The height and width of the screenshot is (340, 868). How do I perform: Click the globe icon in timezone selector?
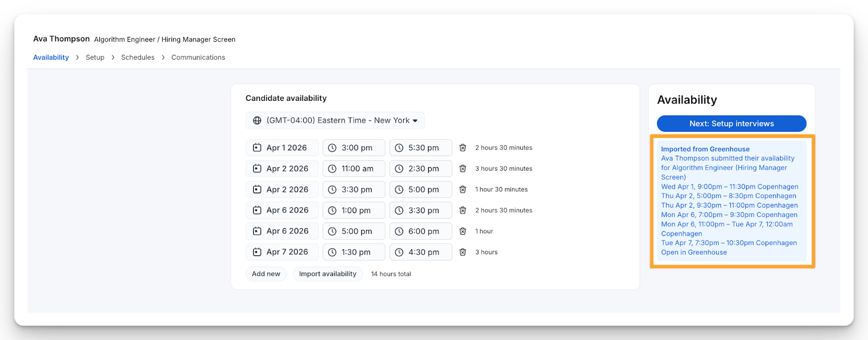257,120
